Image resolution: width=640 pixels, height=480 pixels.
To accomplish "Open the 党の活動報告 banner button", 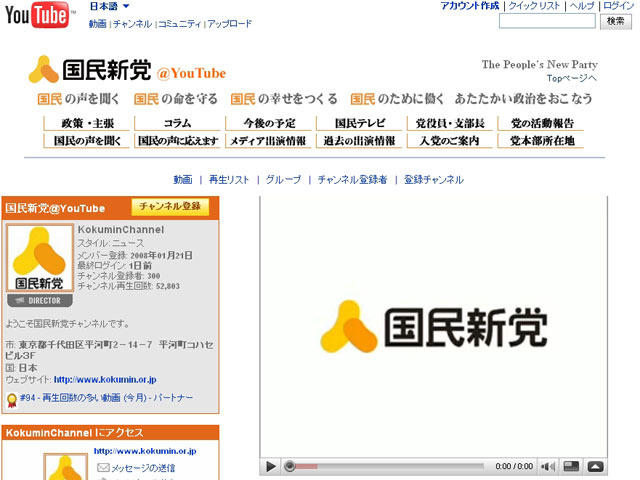I will (541, 123).
